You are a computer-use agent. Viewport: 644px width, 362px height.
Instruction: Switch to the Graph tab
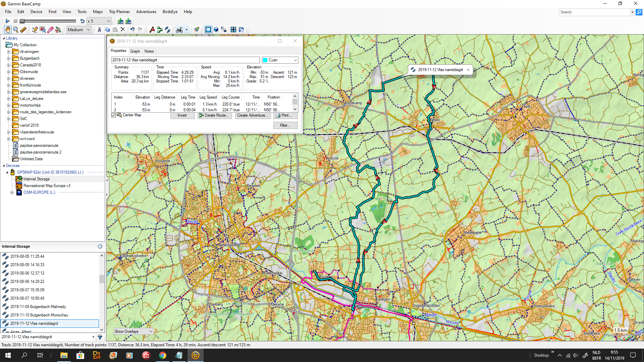[x=135, y=51]
